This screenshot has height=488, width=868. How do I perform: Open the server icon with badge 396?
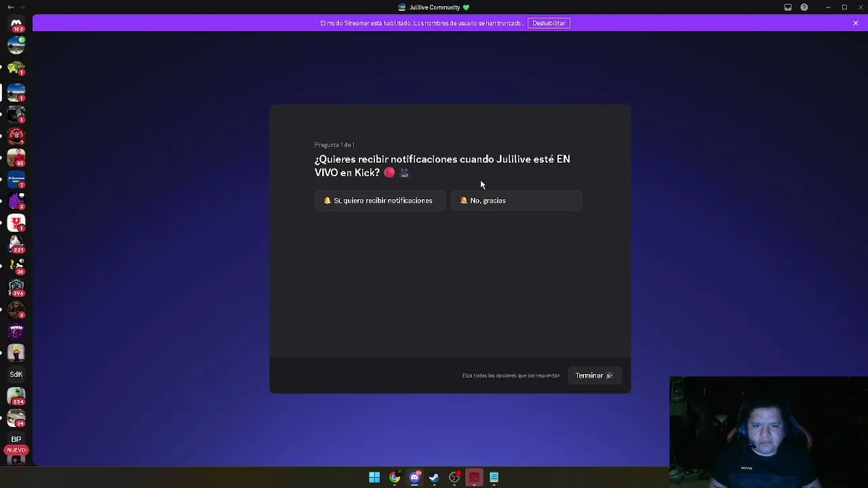[16, 287]
